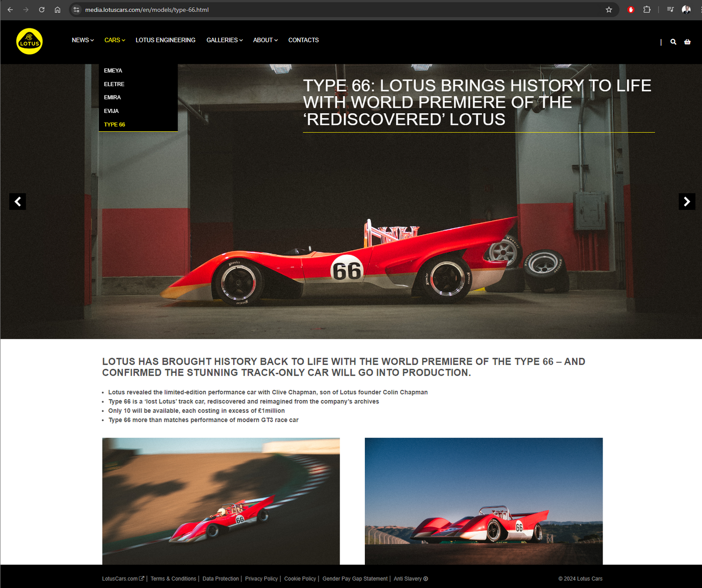The height and width of the screenshot is (588, 702).
Task: Click the bullet mentioning Clive Chapman
Action: click(268, 392)
